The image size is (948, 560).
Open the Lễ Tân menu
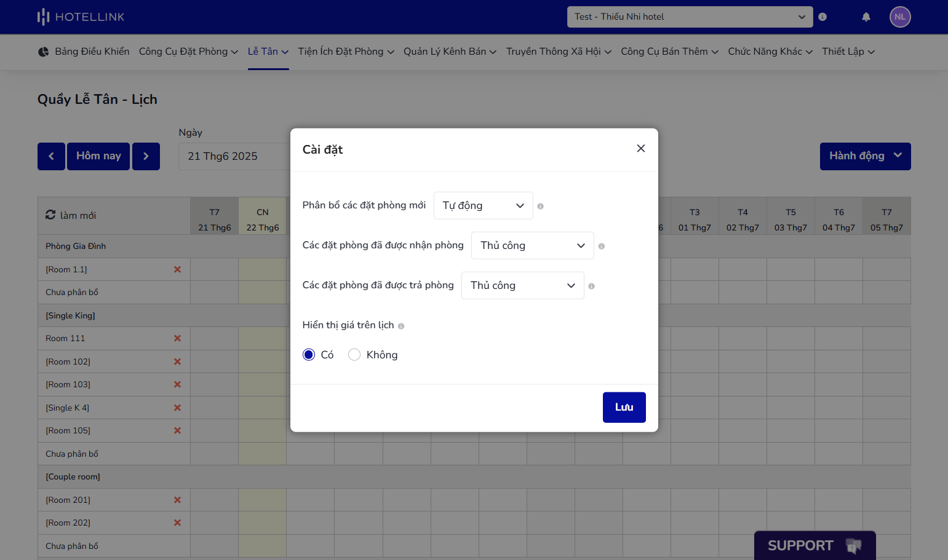268,52
